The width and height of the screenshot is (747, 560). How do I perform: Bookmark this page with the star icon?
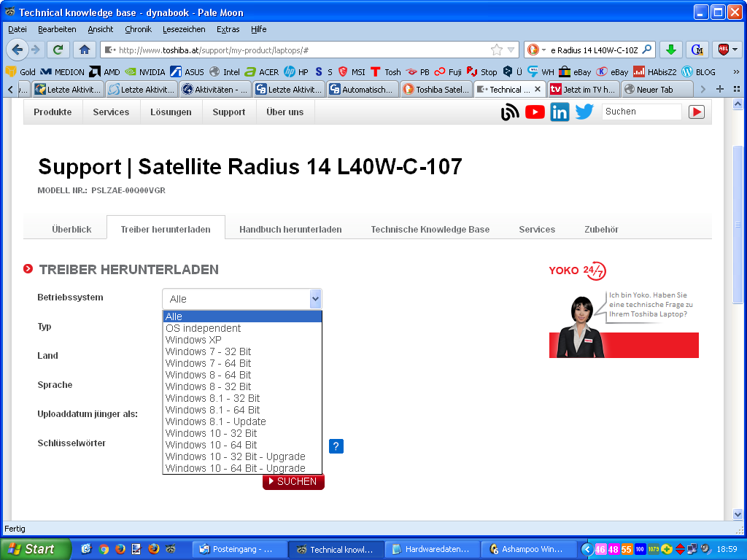(496, 50)
